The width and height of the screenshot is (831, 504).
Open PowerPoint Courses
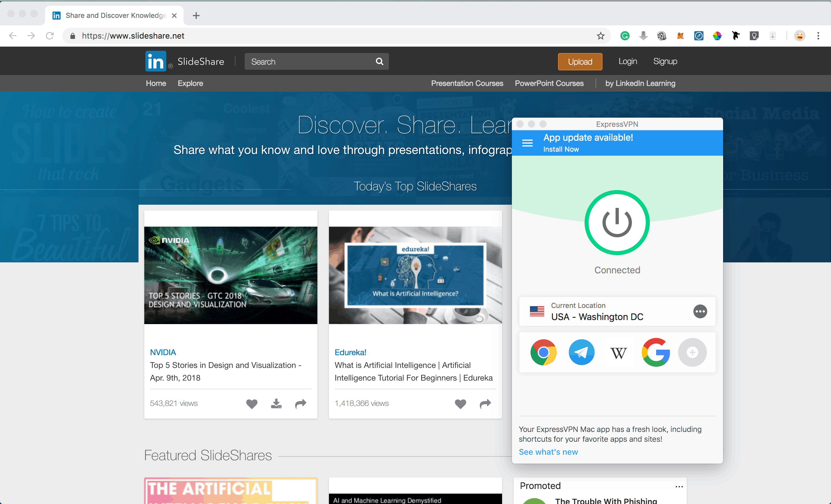point(549,83)
